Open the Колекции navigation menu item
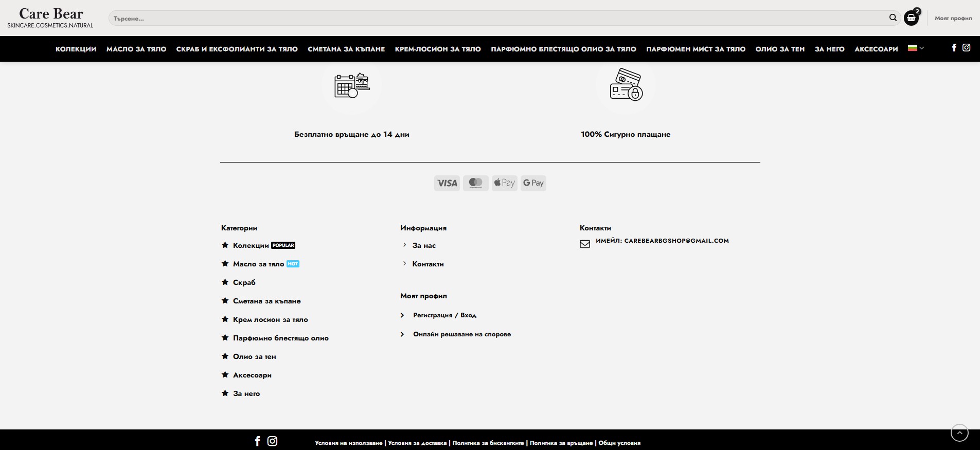The image size is (980, 450). [x=76, y=49]
